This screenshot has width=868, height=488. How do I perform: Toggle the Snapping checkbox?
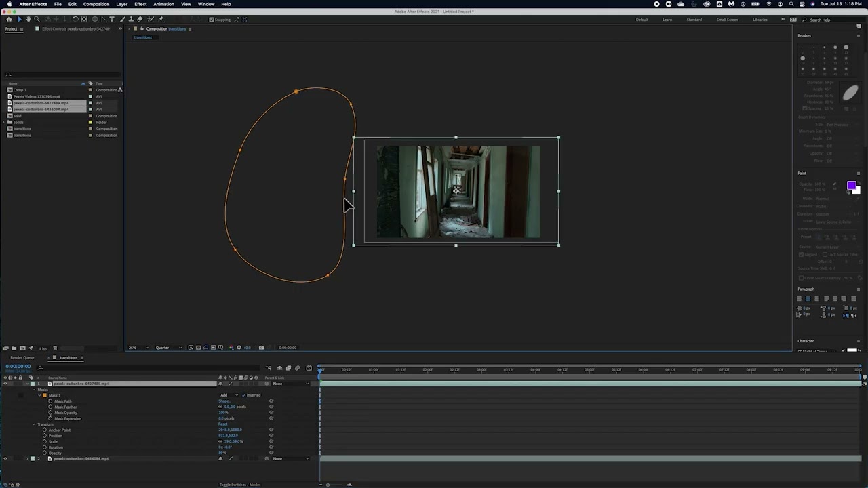pos(211,20)
